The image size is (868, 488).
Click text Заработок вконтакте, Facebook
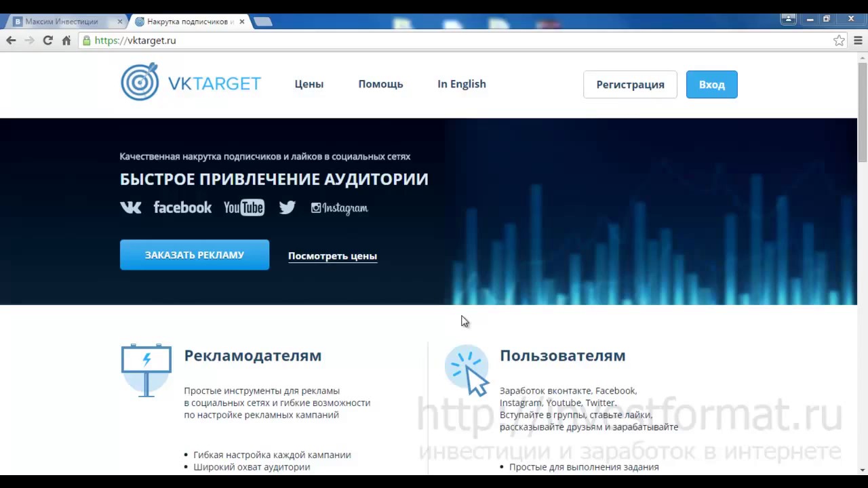click(x=568, y=391)
